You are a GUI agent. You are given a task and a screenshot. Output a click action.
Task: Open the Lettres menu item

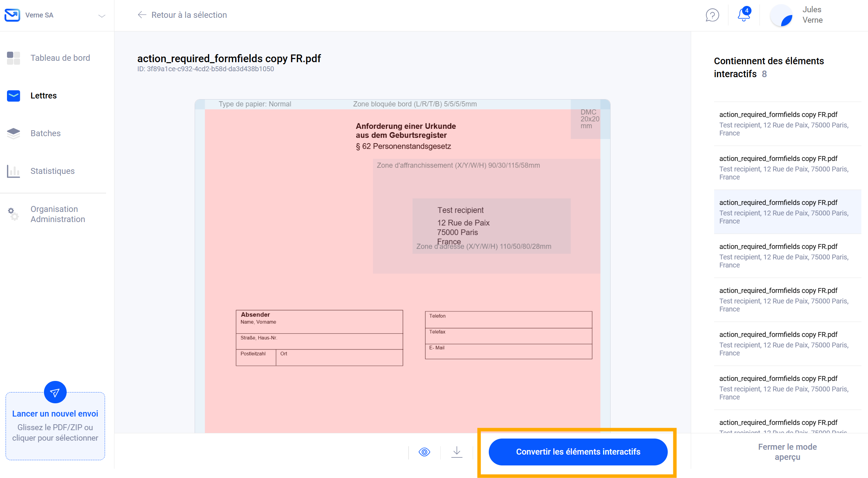click(44, 96)
